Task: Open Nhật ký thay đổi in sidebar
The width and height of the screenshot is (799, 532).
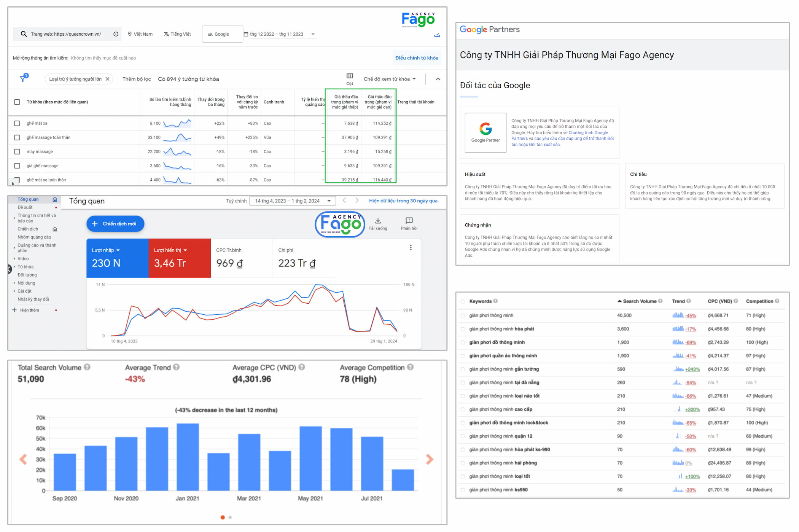Action: [x=33, y=299]
